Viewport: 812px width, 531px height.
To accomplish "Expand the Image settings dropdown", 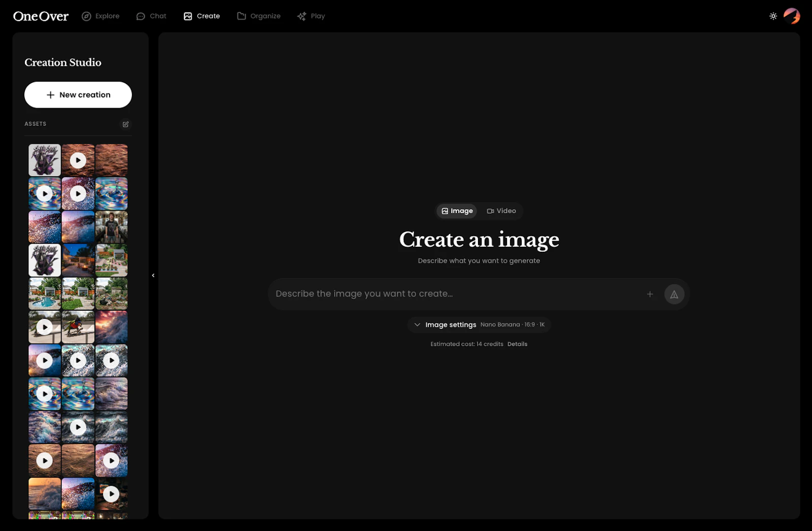I will tap(479, 325).
